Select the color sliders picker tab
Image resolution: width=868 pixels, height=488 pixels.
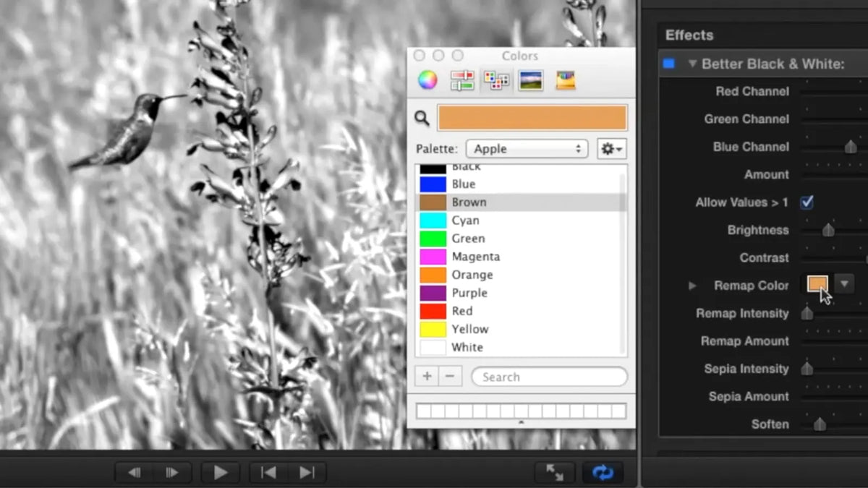pyautogui.click(x=462, y=80)
